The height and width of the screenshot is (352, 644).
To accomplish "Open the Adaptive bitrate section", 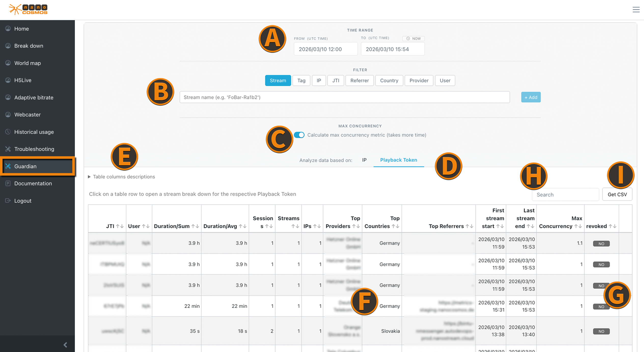I will coord(34,97).
